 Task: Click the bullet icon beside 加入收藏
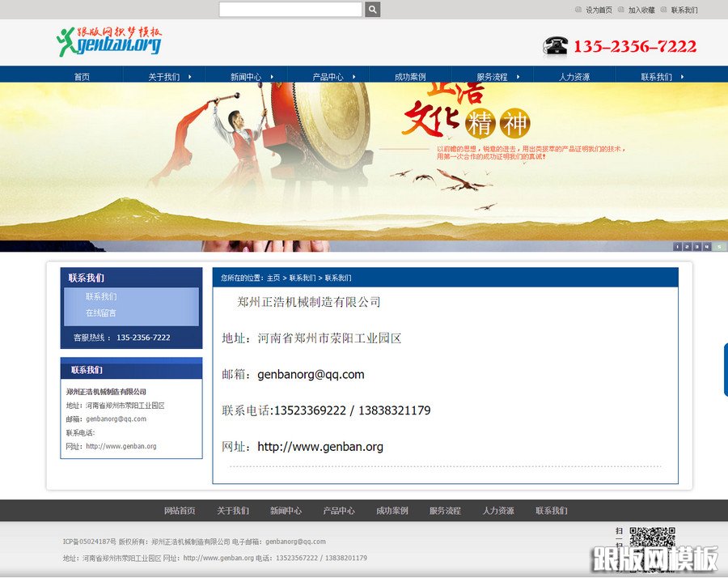pos(620,11)
